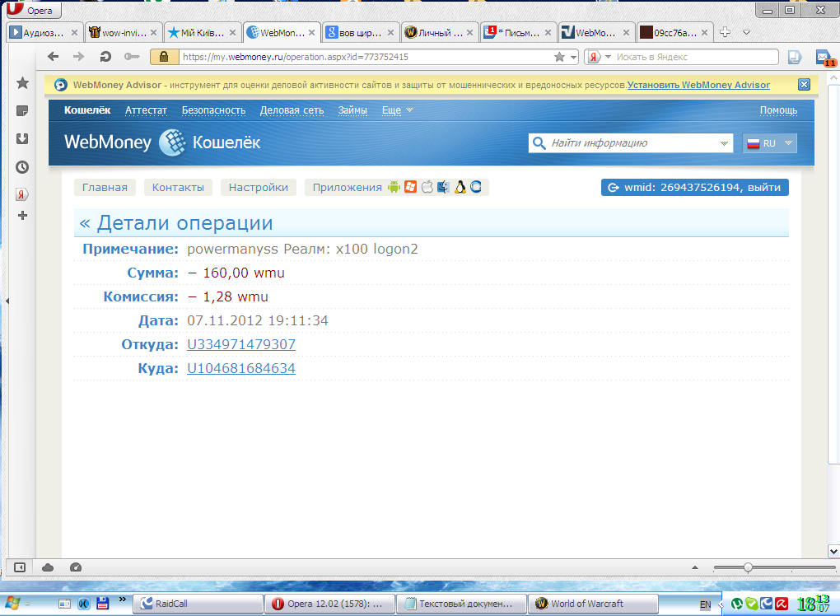The image size is (840, 616).
Task: Open sender purse U334971479307 link
Action: click(241, 344)
